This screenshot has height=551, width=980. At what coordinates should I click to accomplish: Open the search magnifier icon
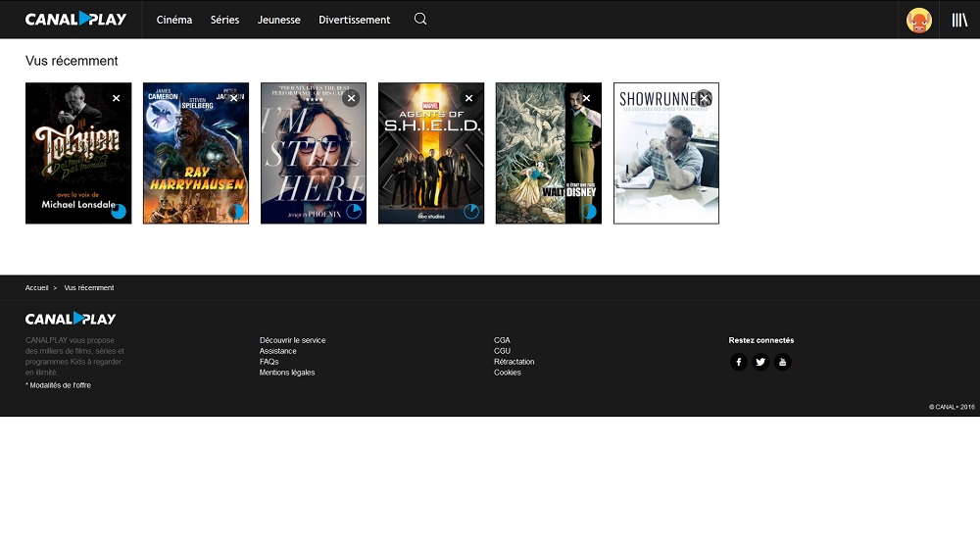[x=420, y=20]
